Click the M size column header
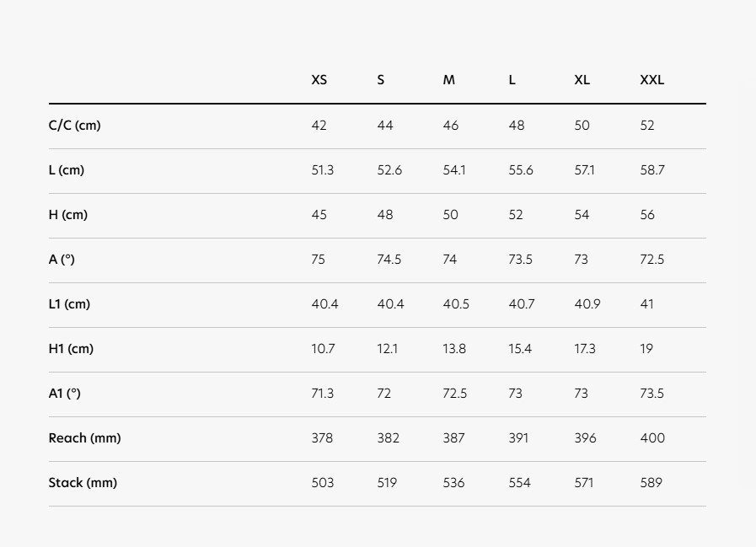 [448, 80]
